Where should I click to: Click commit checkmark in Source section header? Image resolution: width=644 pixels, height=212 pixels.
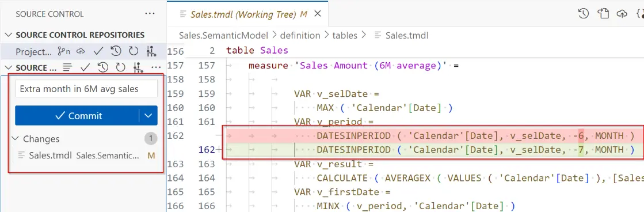click(85, 67)
